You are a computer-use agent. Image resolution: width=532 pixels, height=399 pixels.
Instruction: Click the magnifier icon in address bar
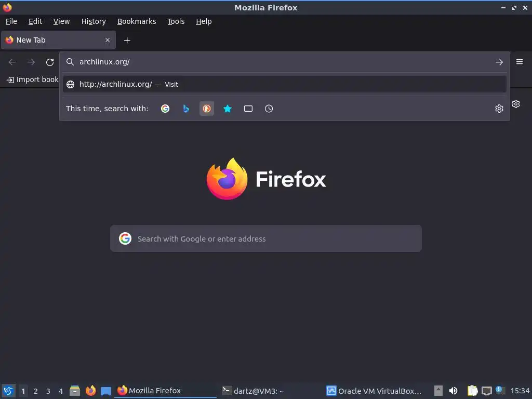click(70, 62)
